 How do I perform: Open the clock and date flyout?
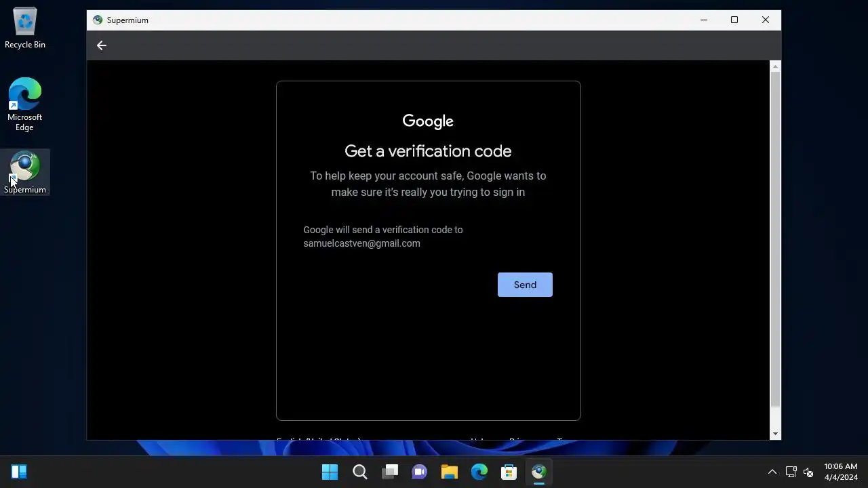tap(841, 472)
